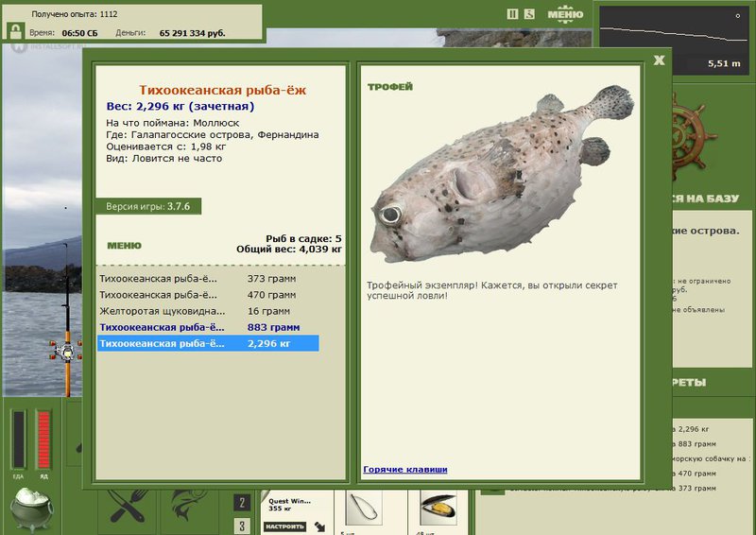Open the top МЕНЮ game menu

click(565, 14)
